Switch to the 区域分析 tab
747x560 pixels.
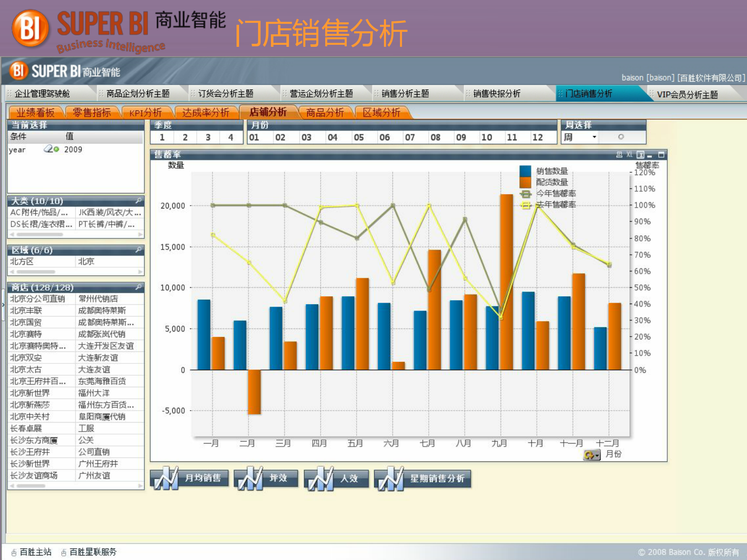(x=381, y=112)
